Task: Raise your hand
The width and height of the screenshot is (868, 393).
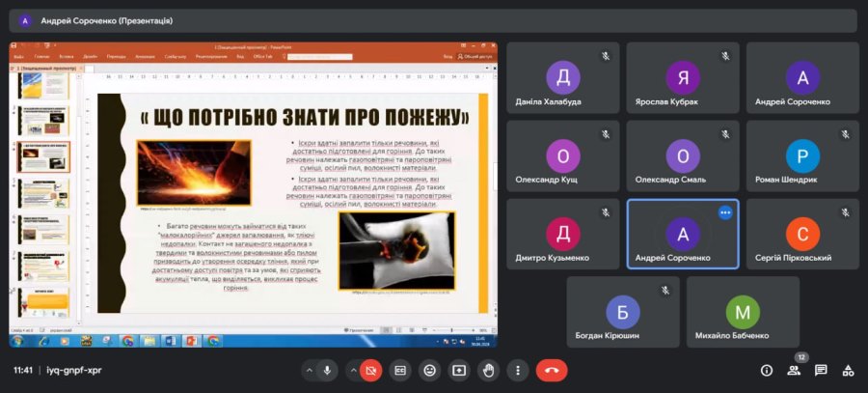Action: pyautogui.click(x=489, y=370)
